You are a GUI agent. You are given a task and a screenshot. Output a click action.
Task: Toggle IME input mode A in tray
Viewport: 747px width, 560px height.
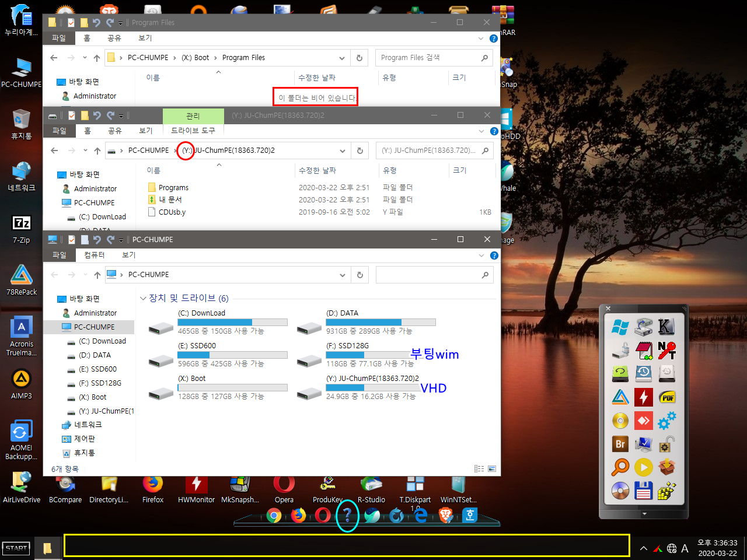pos(685,548)
